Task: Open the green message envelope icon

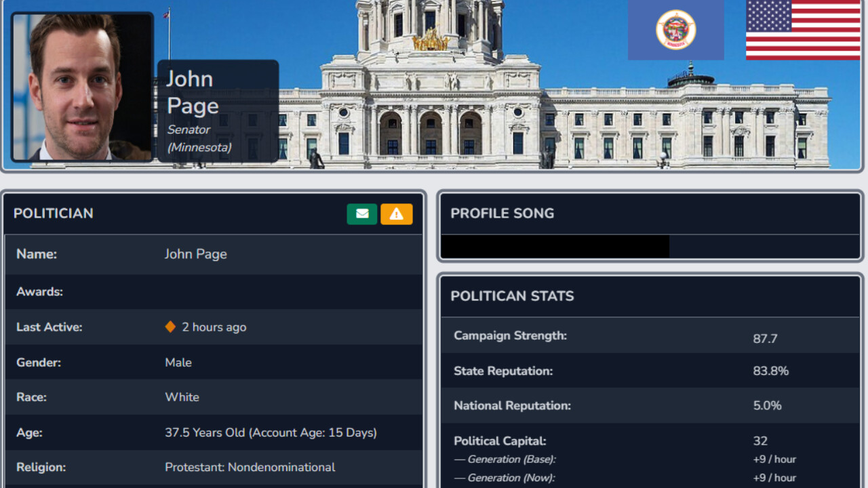Action: click(361, 213)
